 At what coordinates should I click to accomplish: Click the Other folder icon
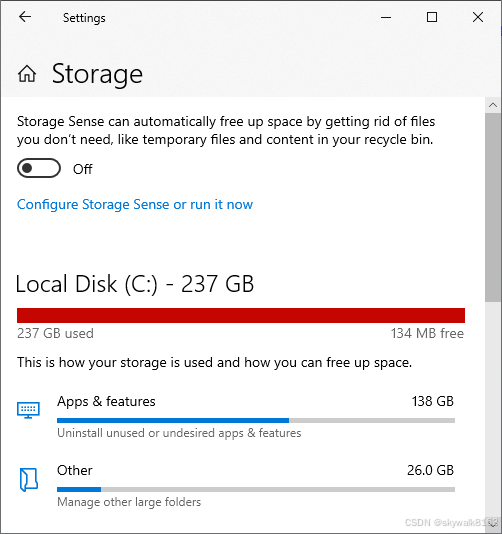[x=29, y=480]
